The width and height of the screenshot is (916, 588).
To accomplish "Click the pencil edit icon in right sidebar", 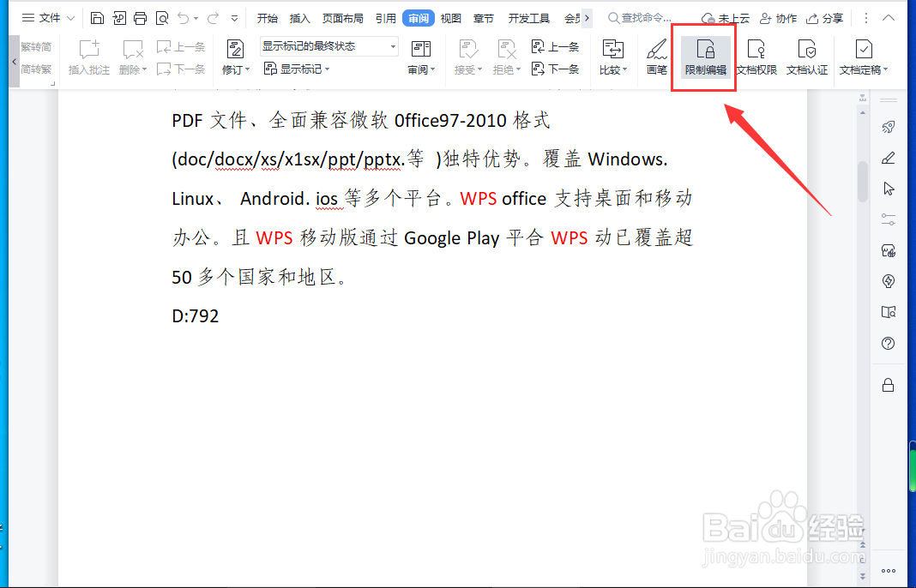I will point(889,158).
